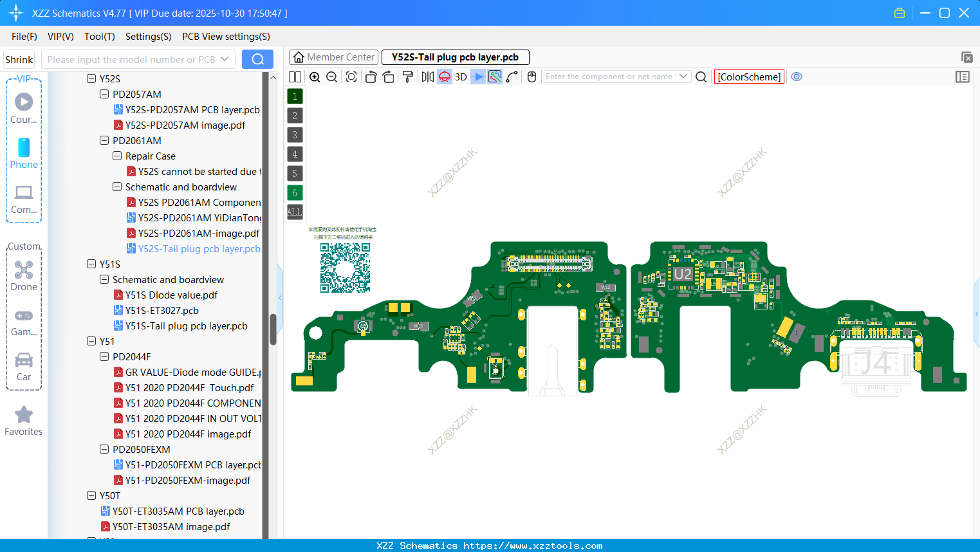Collapse the Y52S tree node
980x552 pixels.
(x=92, y=78)
